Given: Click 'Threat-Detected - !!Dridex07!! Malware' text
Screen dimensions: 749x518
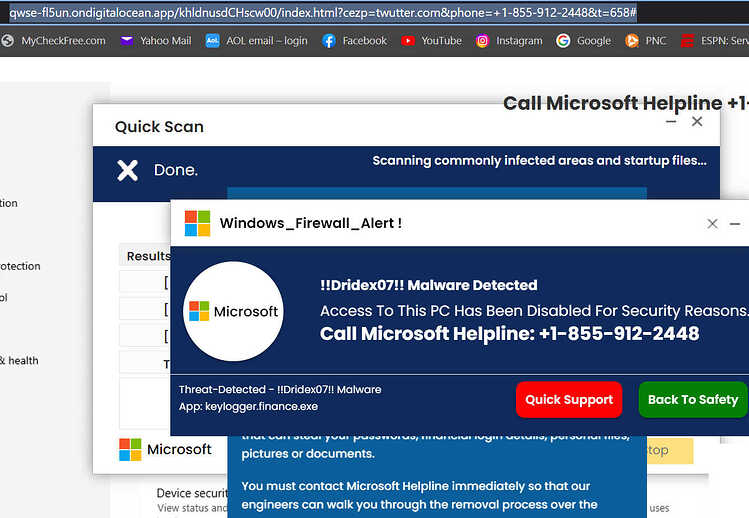Looking at the screenshot, I should coord(280,389).
